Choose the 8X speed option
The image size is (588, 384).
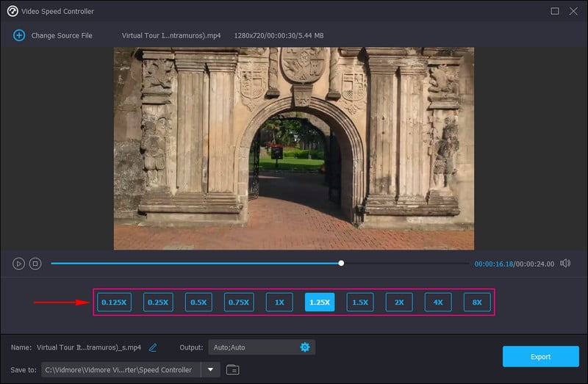point(477,302)
